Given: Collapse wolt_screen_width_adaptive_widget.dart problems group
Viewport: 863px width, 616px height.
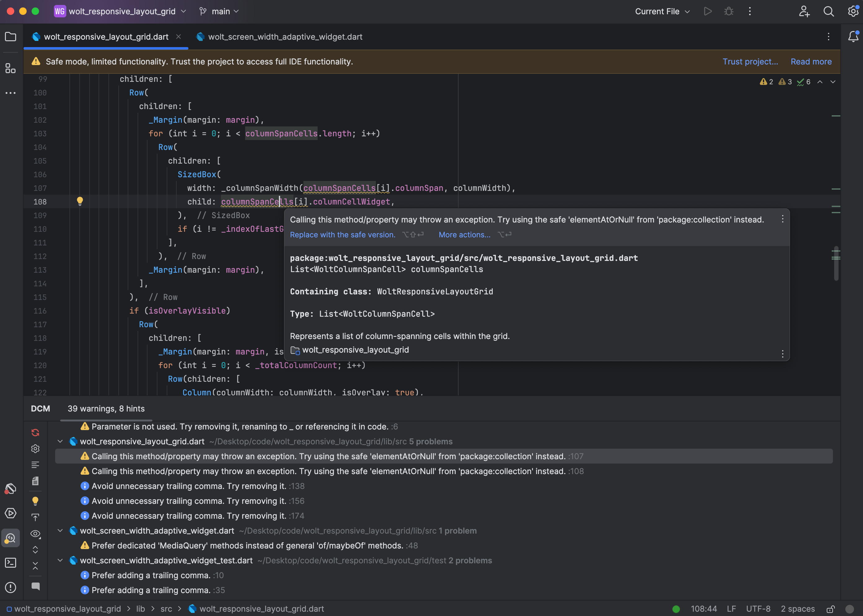Looking at the screenshot, I should coord(60,530).
